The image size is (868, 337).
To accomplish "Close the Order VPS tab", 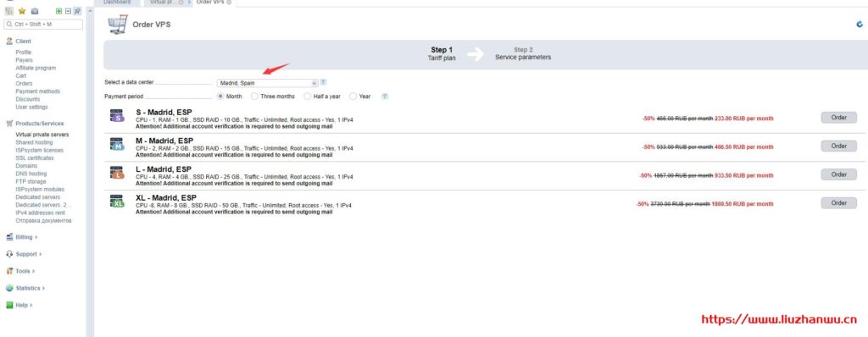I will [229, 3].
